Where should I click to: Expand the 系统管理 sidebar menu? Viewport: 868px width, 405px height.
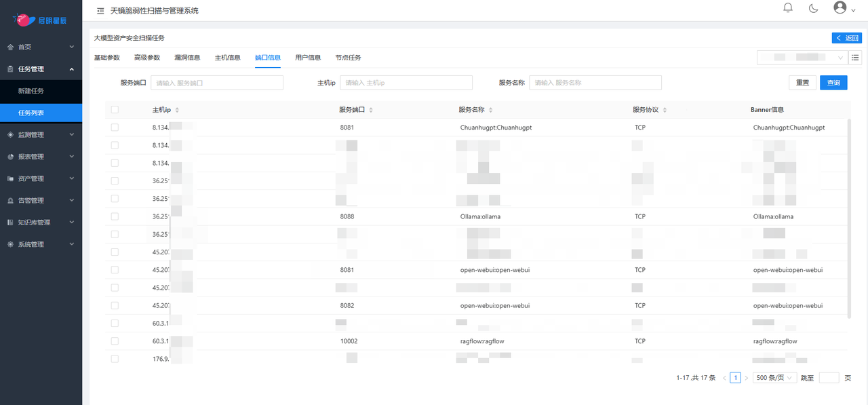[x=41, y=244]
